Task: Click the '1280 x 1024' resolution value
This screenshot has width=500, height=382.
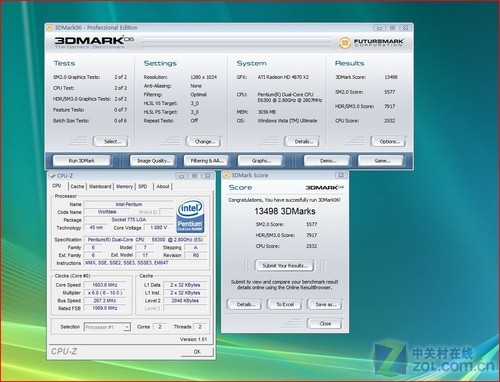Action: (x=203, y=77)
